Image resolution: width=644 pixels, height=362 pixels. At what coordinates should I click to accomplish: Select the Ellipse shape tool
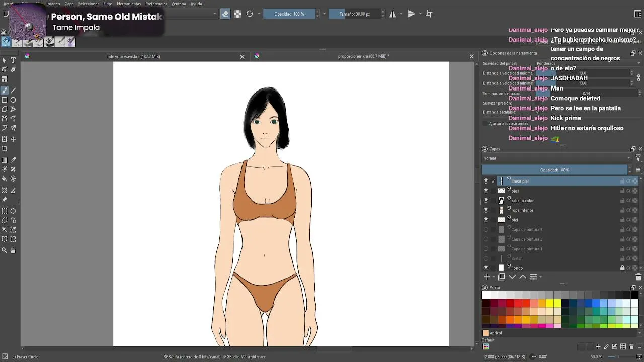click(x=13, y=100)
